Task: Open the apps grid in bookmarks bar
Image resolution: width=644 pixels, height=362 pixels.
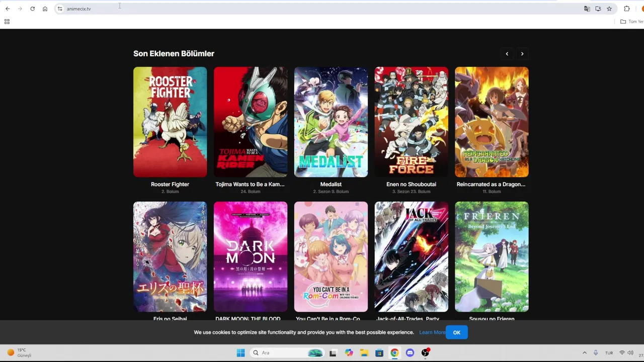Action: click(x=7, y=22)
